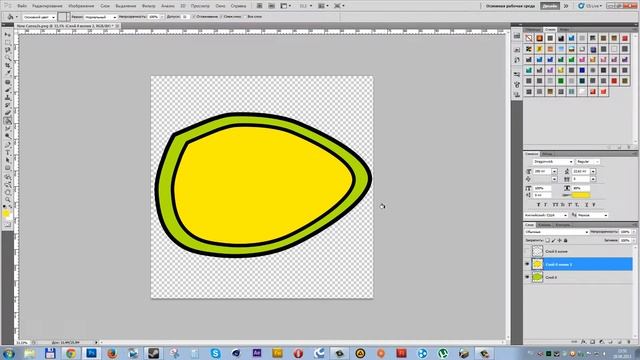Open the language dropdown in Character panel

546,216
